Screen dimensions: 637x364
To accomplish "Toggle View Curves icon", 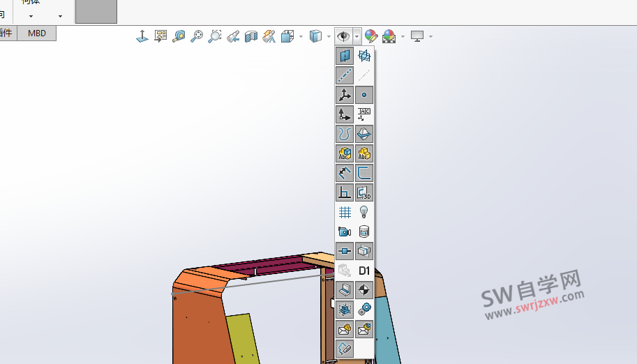I will (x=345, y=134).
